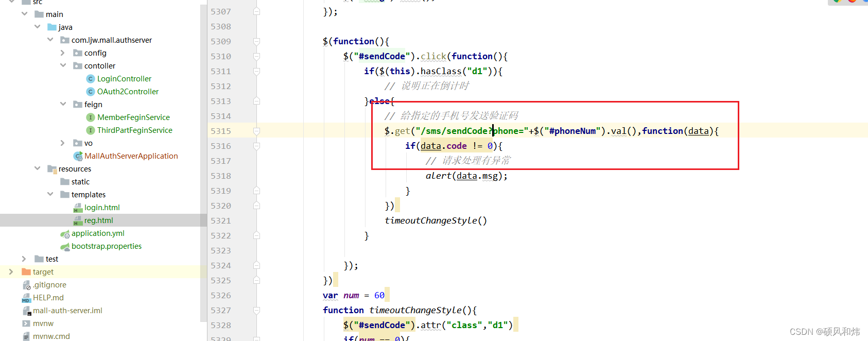
Task: Toggle code fold marker on line 5319
Action: pos(256,191)
